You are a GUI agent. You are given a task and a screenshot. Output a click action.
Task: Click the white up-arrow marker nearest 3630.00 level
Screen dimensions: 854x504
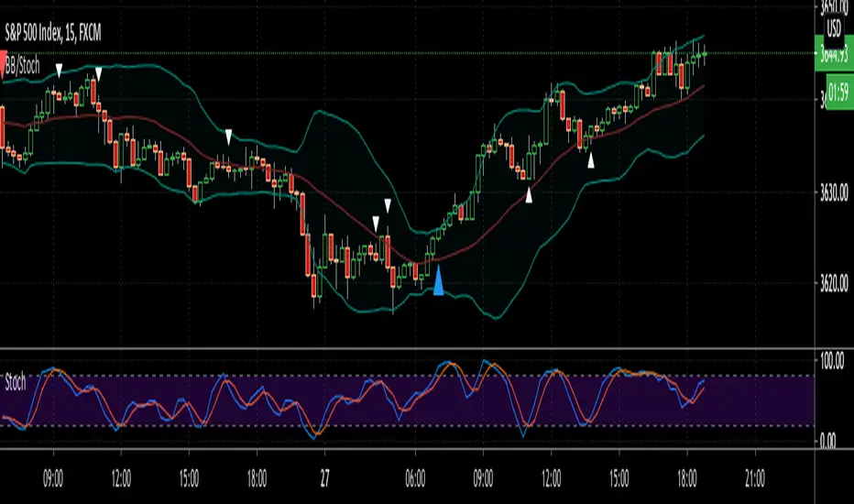[529, 195]
